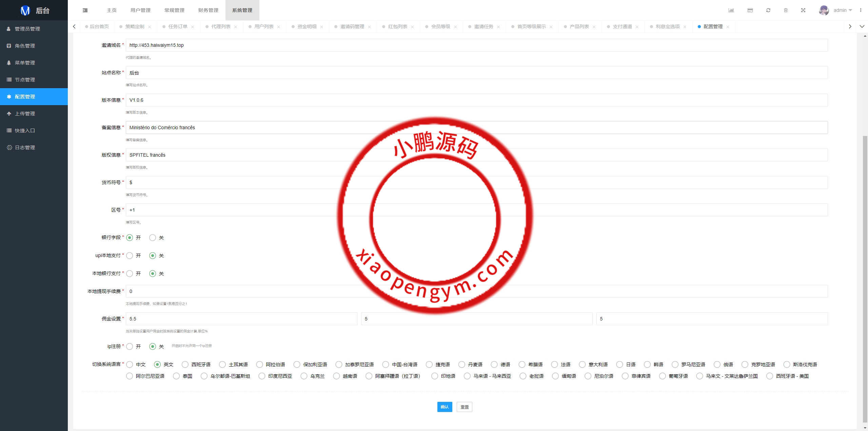Click the refresh icon in top bar

pos(768,10)
